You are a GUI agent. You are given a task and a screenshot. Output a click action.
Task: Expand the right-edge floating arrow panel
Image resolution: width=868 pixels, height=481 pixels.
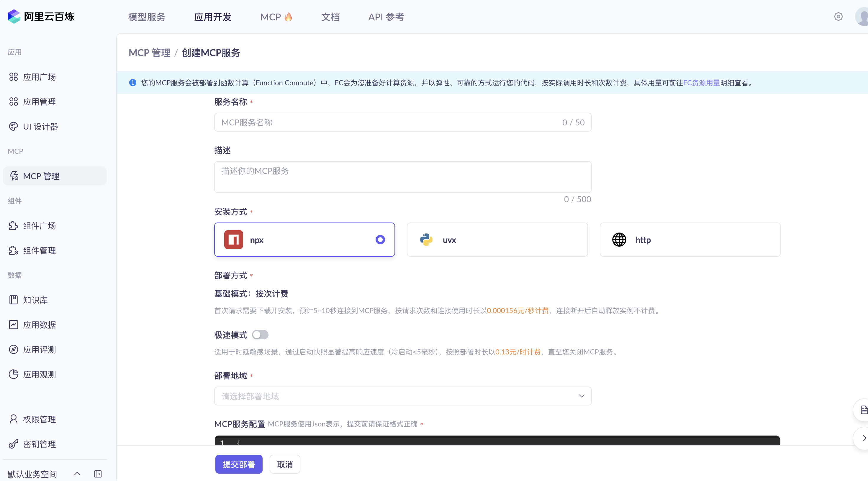point(864,438)
